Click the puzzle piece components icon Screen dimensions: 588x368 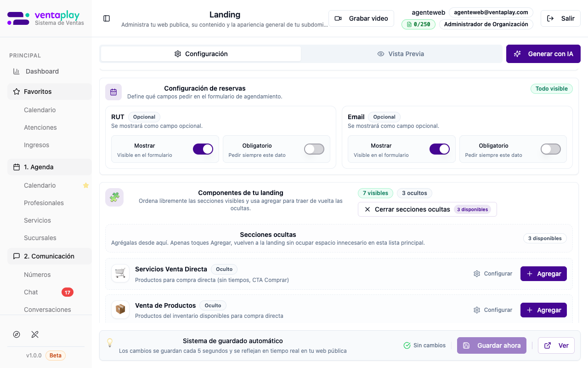coord(114,197)
